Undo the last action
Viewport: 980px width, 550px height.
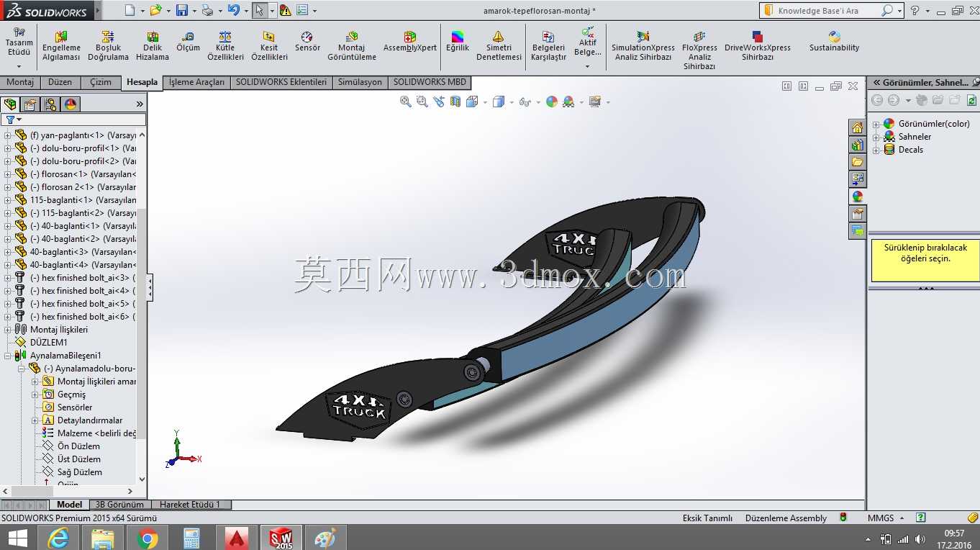pos(233,11)
